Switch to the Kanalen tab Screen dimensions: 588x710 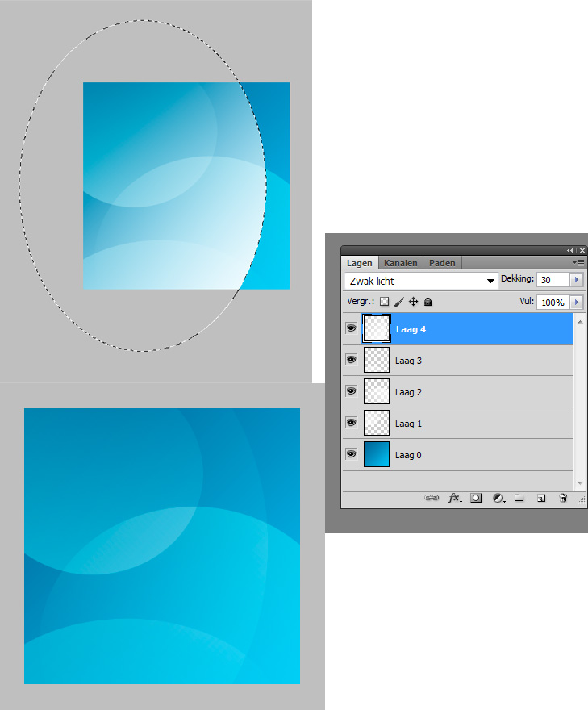(401, 263)
